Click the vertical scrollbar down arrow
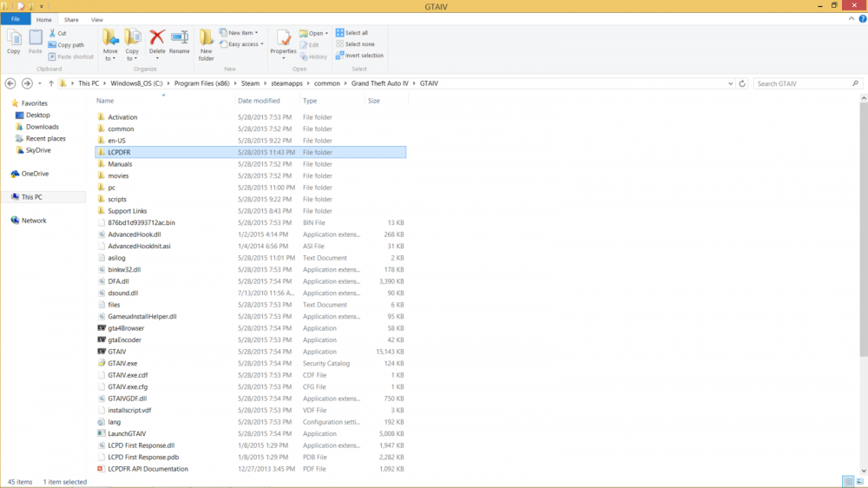The height and width of the screenshot is (488, 868). 864,472
